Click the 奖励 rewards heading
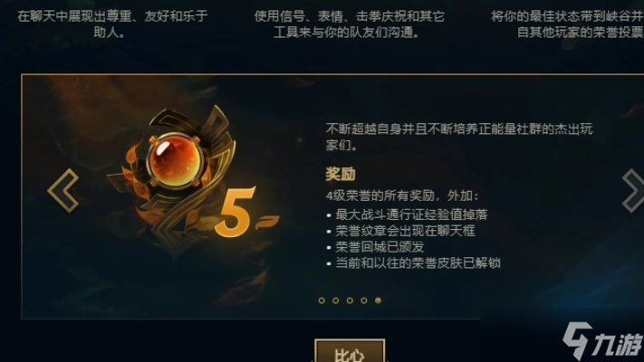This screenshot has height=362, width=644. 341,174
